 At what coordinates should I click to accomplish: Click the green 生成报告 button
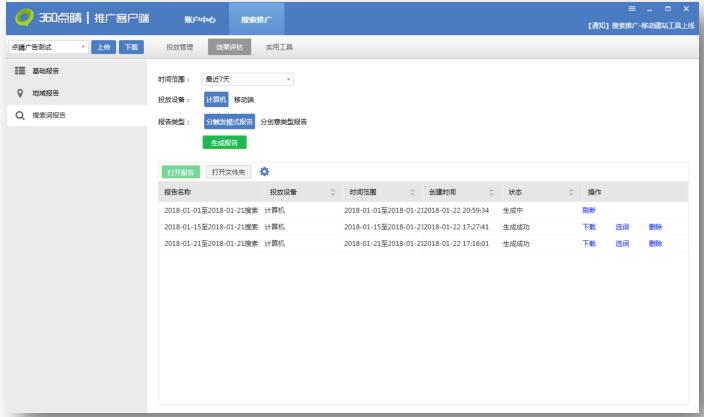pos(224,142)
